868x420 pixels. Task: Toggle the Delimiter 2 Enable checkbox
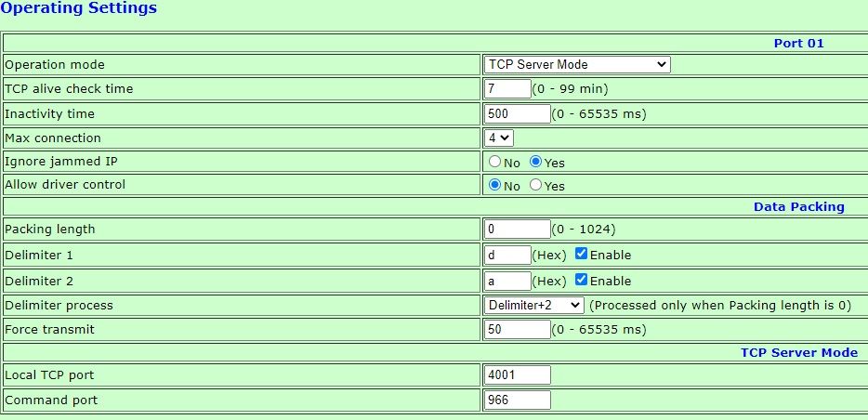click(581, 280)
